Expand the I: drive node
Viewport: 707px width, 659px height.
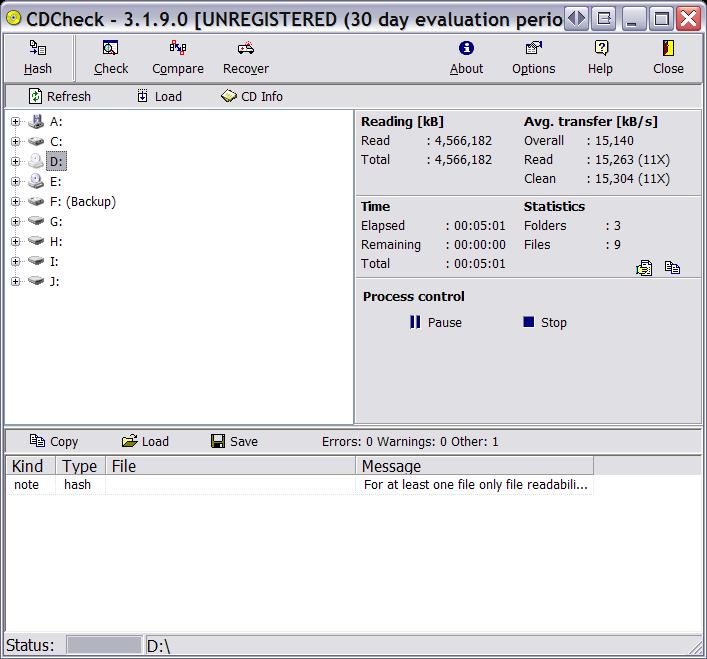(15, 261)
